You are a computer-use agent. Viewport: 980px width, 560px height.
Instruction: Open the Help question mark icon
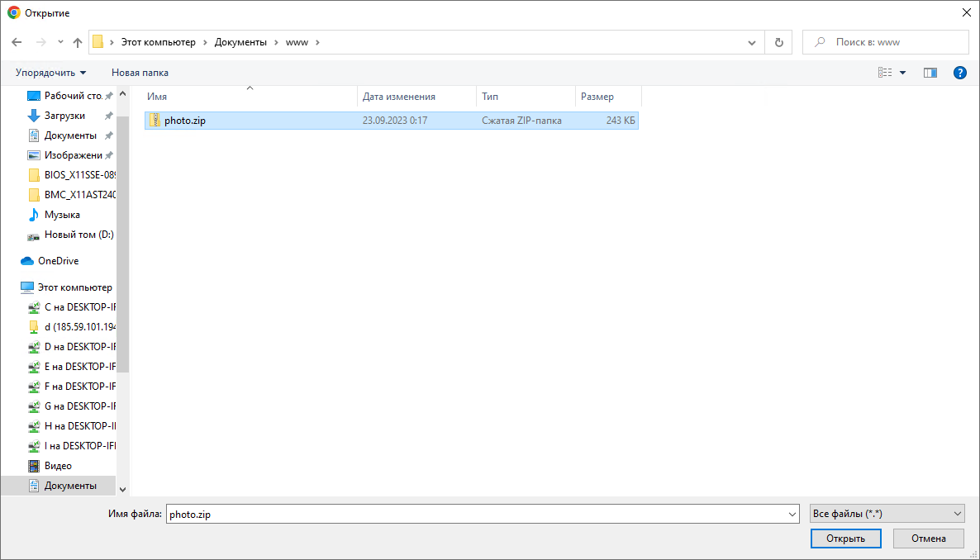[x=959, y=73]
